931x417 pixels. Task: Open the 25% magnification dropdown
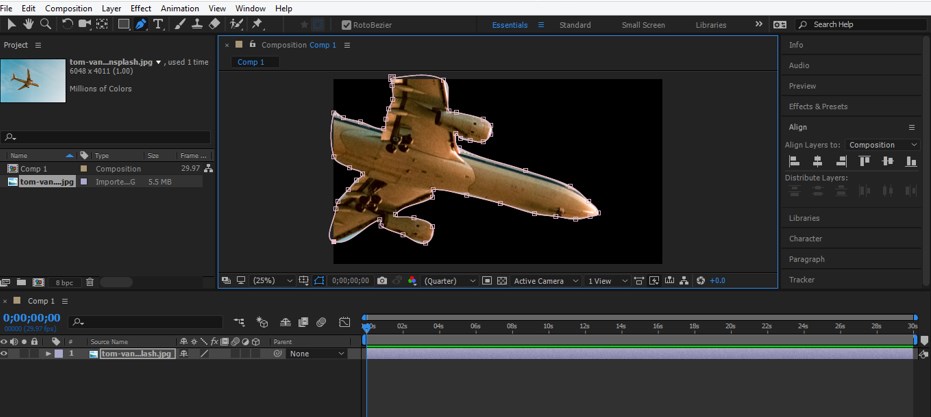click(x=273, y=281)
